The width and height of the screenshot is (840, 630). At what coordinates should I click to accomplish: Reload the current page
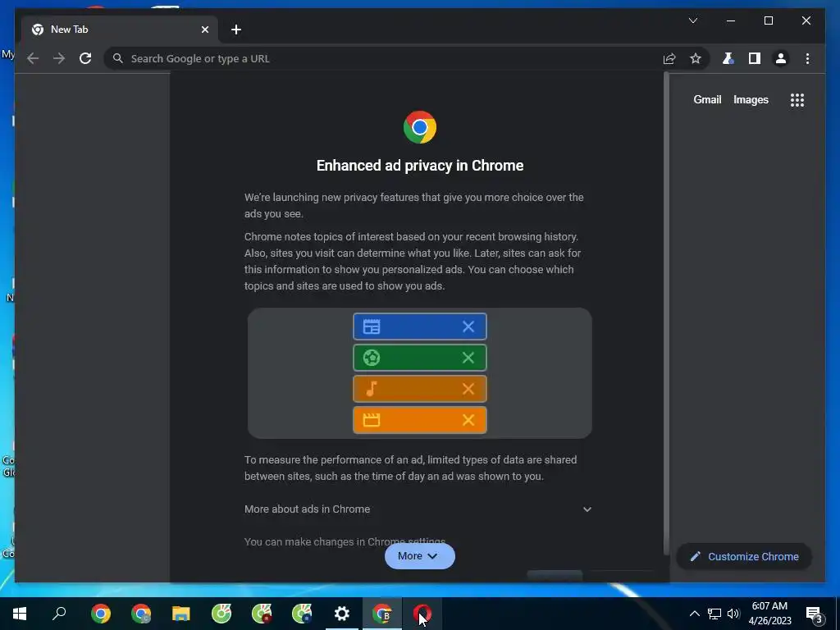[x=85, y=58]
